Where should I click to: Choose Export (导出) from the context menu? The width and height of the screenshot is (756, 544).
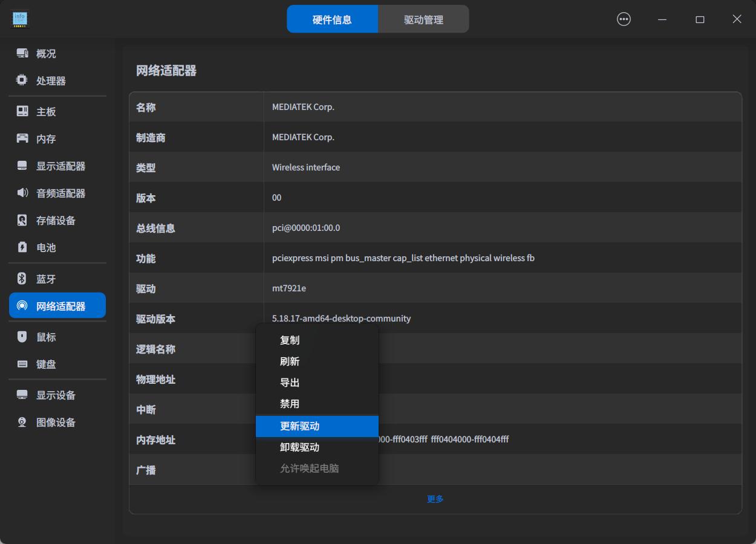point(290,383)
